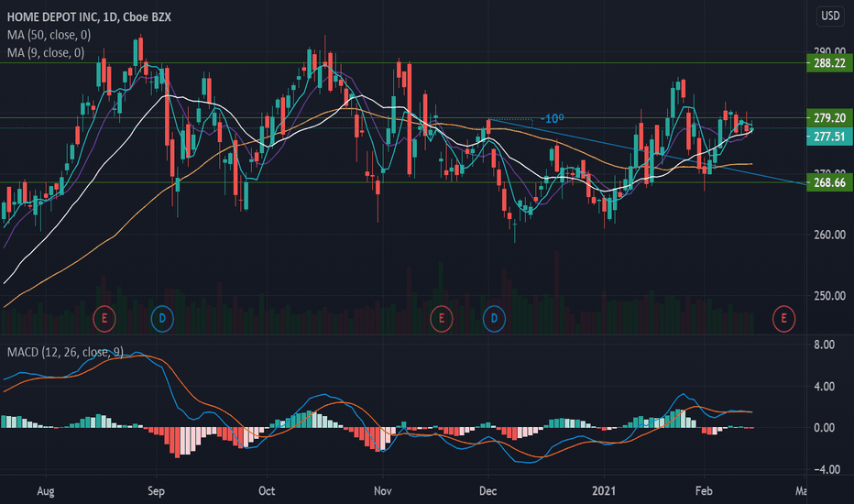Click the -10° trend angle label
Image resolution: width=854 pixels, height=504 pixels.
(553, 119)
